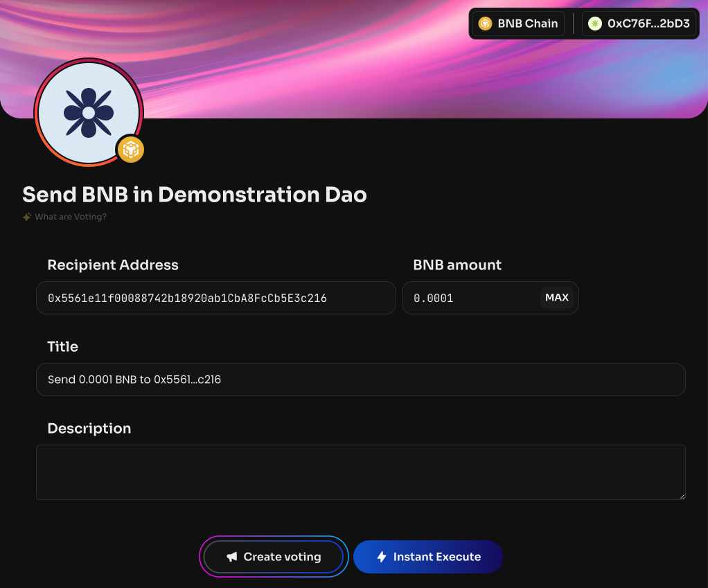Viewport: 708px width, 588px height.
Task: Click the sparkle icon beside What are Voting
Action: pyautogui.click(x=27, y=217)
